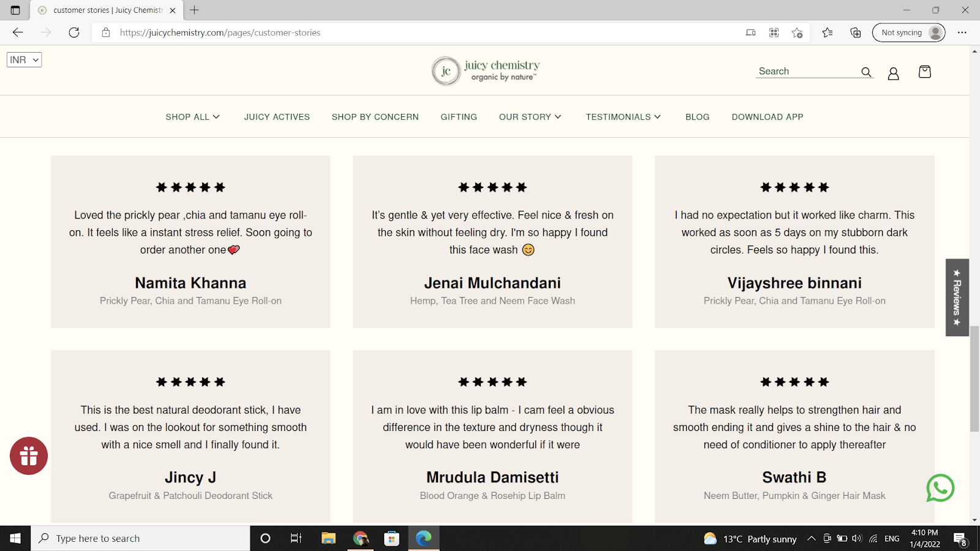Viewport: 980px width, 551px height.
Task: Open the INR currency dropdown
Action: pyautogui.click(x=24, y=59)
